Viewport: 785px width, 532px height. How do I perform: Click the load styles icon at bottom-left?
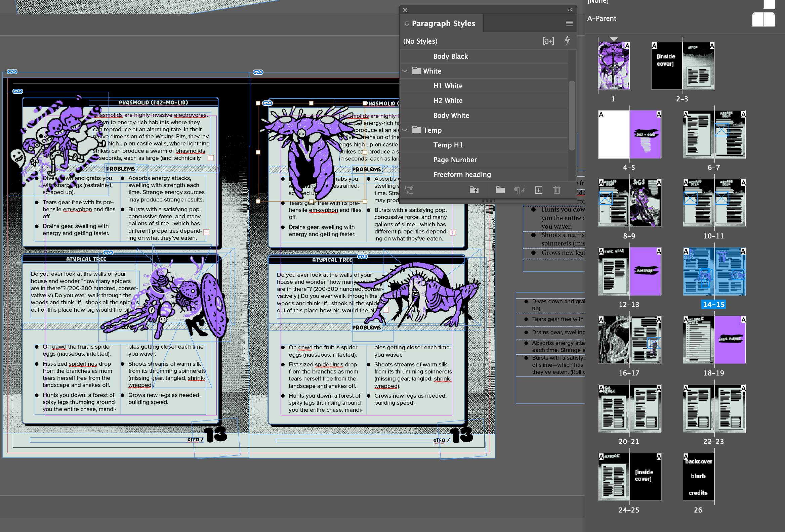coord(409,190)
